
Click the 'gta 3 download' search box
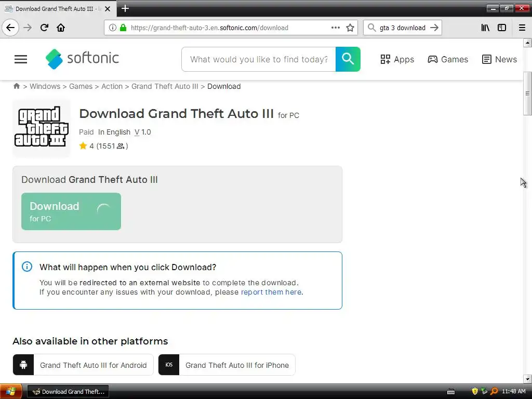click(402, 28)
